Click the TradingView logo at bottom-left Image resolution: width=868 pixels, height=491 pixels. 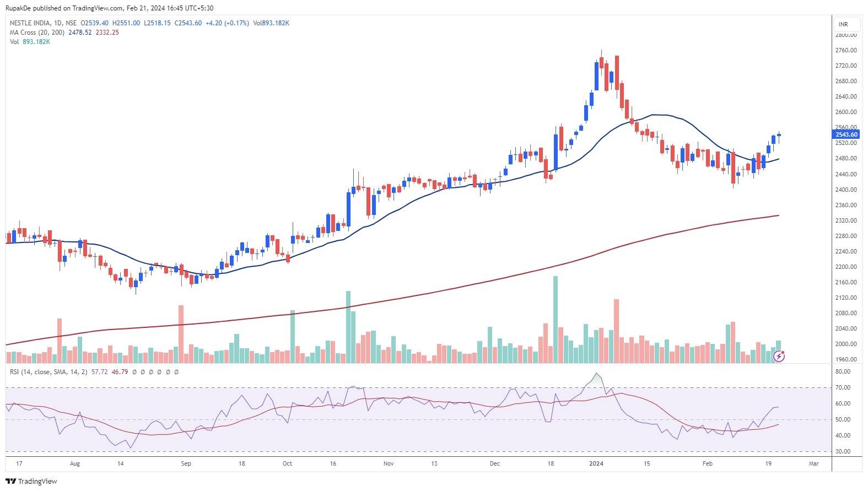pos(31,481)
